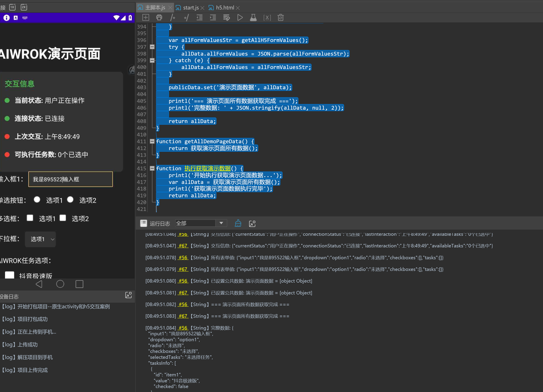Check the second 多选框 选项2 checkbox
The image size is (543, 392).
(63, 218)
